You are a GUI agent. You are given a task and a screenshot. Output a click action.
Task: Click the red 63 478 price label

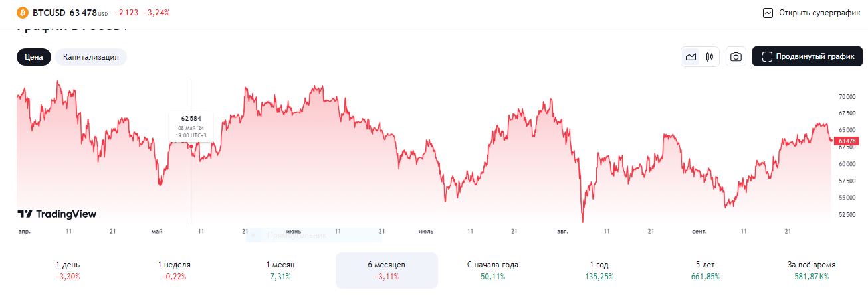pyautogui.click(x=846, y=141)
